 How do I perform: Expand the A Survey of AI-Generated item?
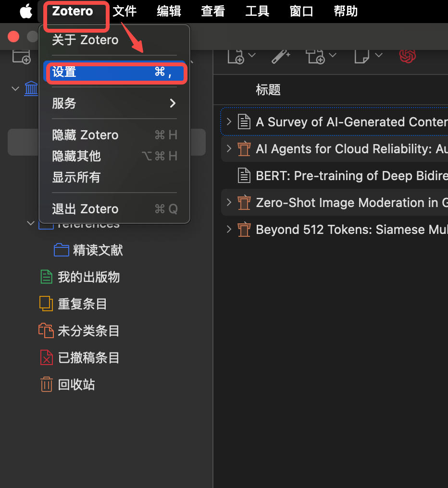click(x=229, y=122)
